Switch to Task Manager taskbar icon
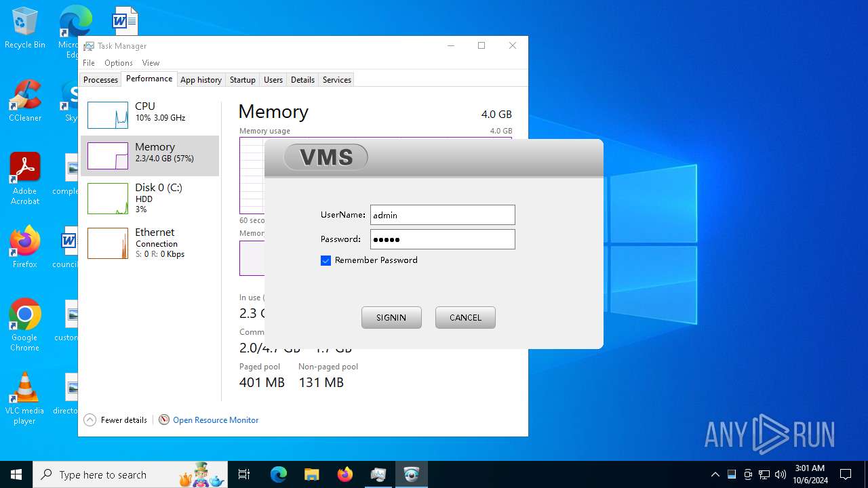 point(378,474)
